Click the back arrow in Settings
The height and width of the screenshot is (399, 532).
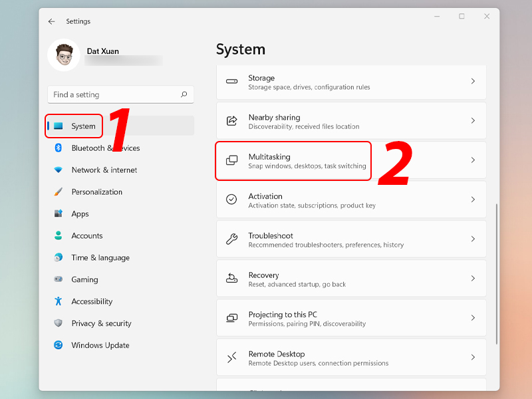pyautogui.click(x=52, y=21)
